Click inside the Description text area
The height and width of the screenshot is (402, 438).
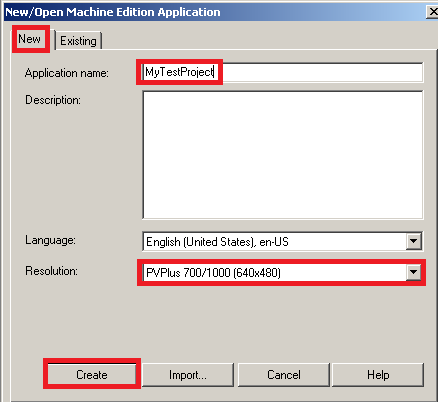point(283,155)
